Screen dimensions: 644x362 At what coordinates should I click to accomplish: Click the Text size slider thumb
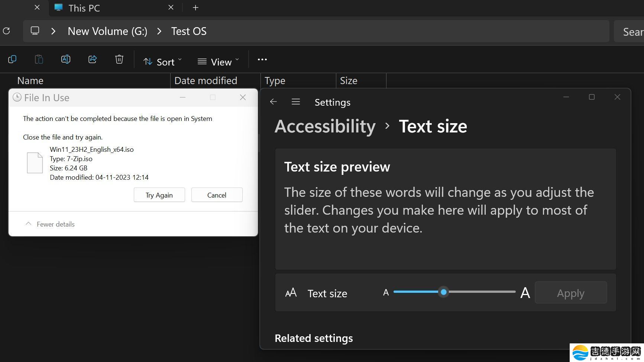[x=443, y=292]
